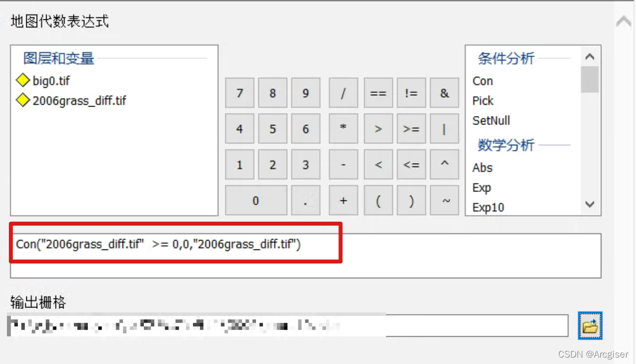This screenshot has height=364, width=636.
Task: Insert a closing parenthesis
Action: 411,200
